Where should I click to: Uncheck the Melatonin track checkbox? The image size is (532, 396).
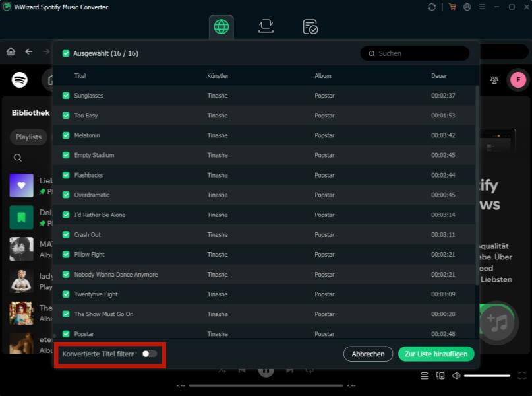[x=66, y=135]
